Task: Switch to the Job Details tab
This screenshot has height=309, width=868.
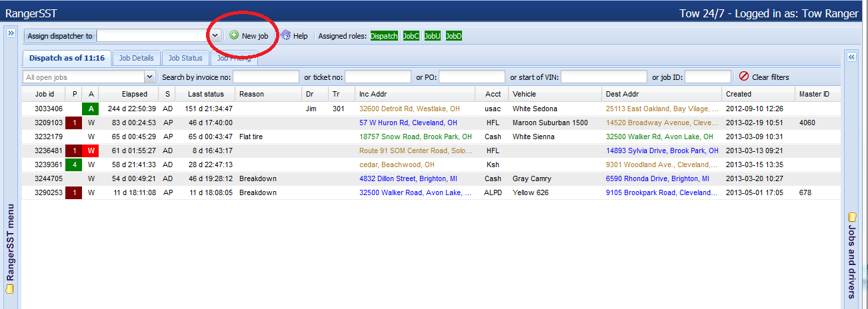Action: pos(136,58)
